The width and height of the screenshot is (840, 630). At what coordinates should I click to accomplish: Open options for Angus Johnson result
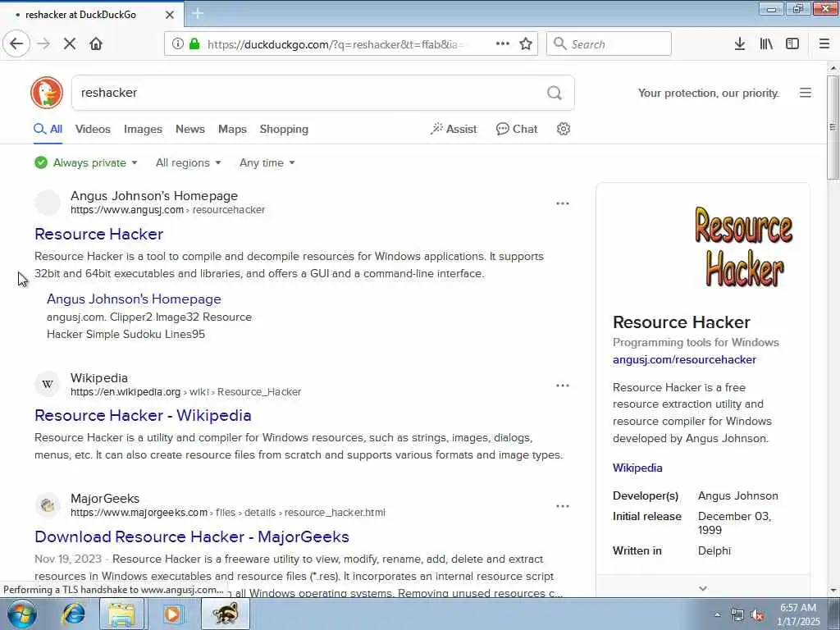(x=563, y=203)
